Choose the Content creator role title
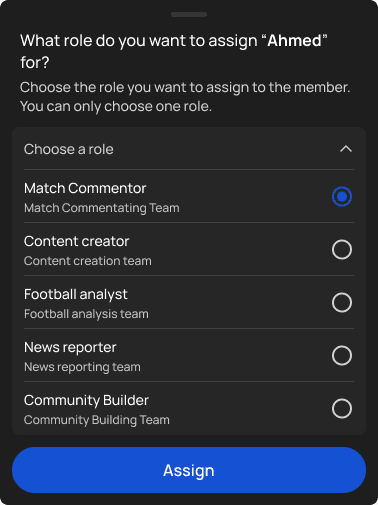378x505 pixels. (x=76, y=241)
